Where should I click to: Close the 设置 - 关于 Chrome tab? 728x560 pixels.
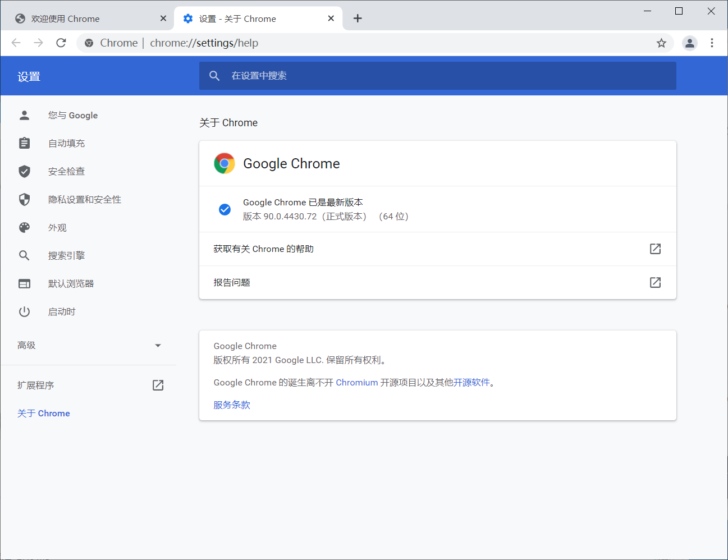click(331, 19)
